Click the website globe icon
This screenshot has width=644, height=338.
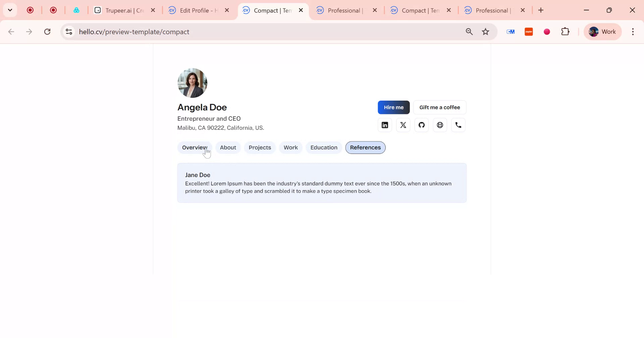(440, 125)
